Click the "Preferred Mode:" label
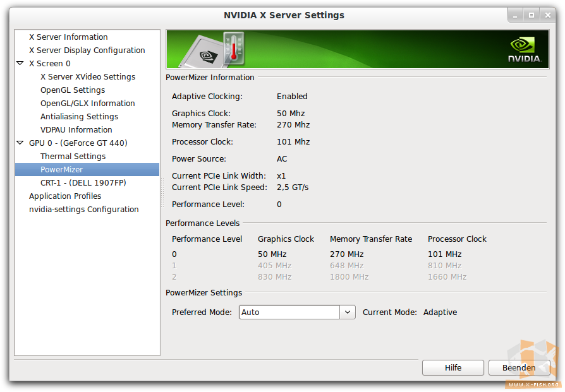 click(x=202, y=312)
